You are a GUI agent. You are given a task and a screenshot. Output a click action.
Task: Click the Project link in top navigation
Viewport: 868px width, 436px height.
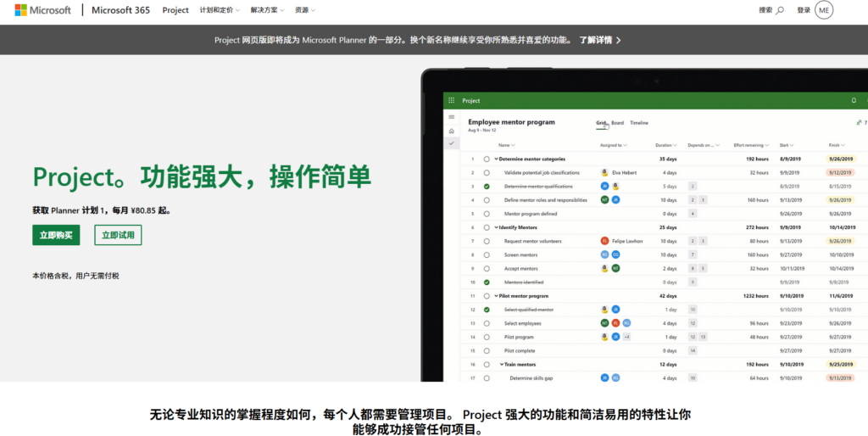tap(175, 10)
